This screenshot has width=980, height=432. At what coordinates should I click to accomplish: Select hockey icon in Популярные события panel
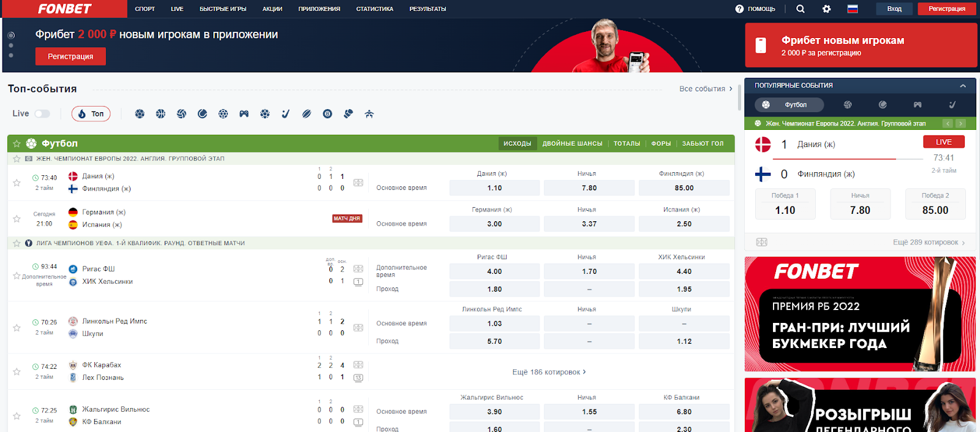pyautogui.click(x=952, y=105)
